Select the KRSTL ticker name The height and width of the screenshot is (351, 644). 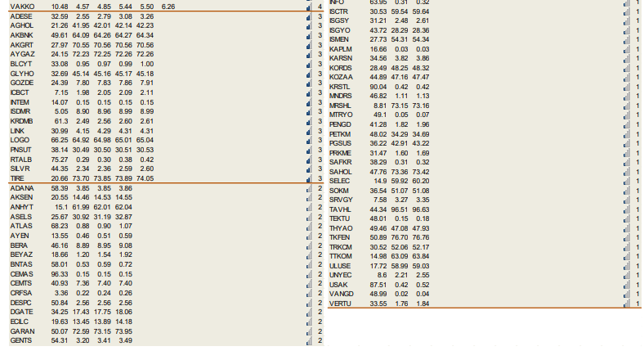tap(340, 87)
